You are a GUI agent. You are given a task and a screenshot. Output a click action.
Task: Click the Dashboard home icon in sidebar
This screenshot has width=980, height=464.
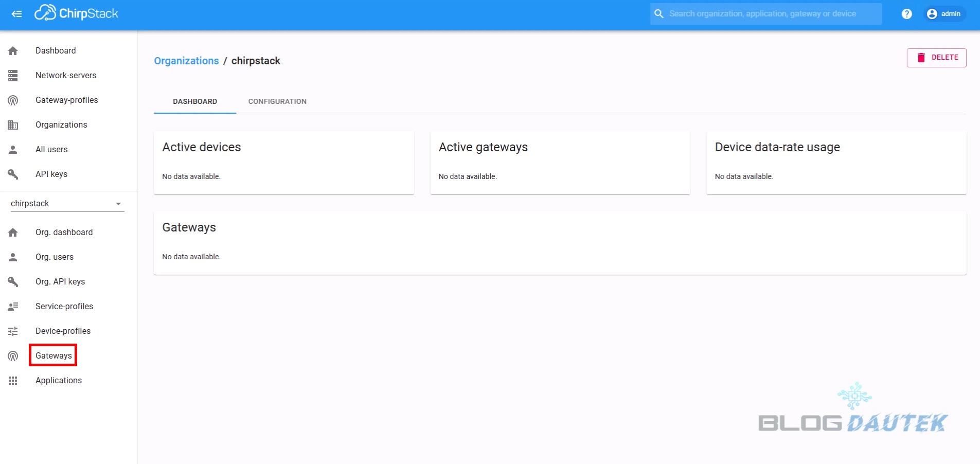pos(13,51)
